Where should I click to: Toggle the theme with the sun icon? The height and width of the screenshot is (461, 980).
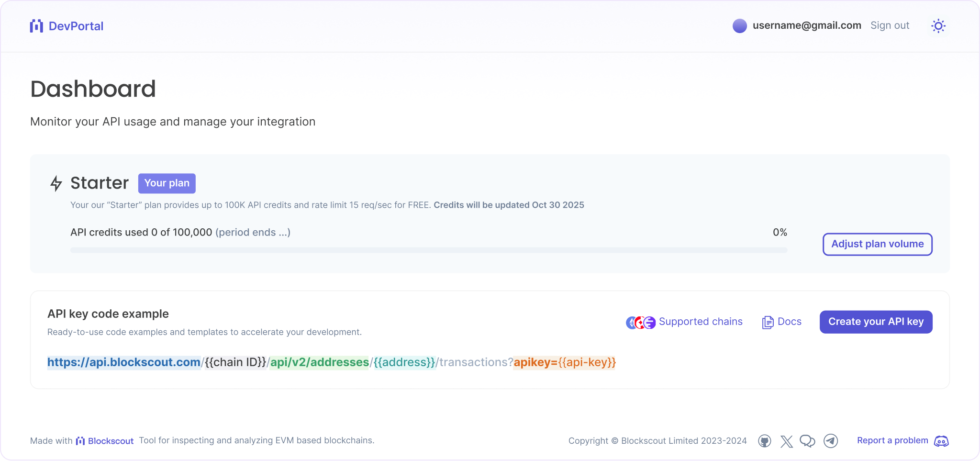[938, 25]
